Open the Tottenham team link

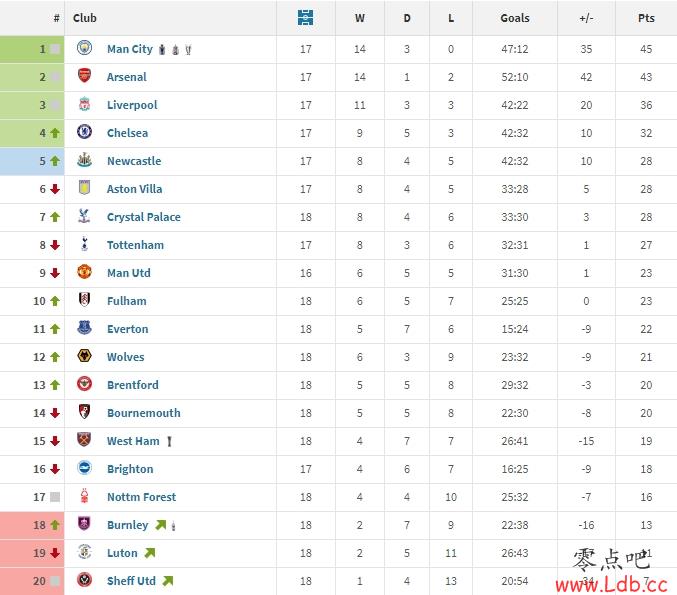pyautogui.click(x=135, y=245)
